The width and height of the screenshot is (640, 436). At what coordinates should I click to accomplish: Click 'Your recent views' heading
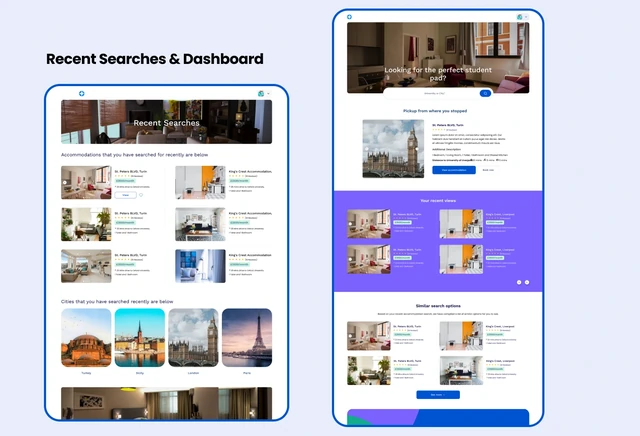tap(438, 200)
